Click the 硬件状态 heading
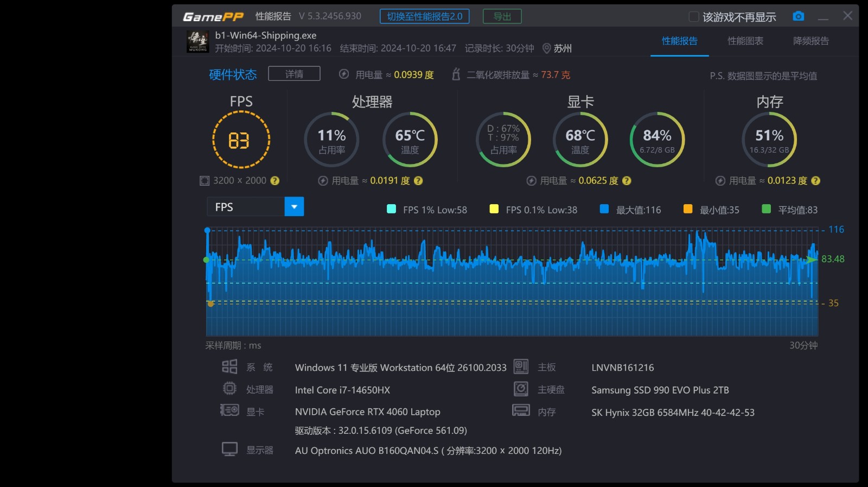The width and height of the screenshot is (868, 487). click(x=233, y=74)
